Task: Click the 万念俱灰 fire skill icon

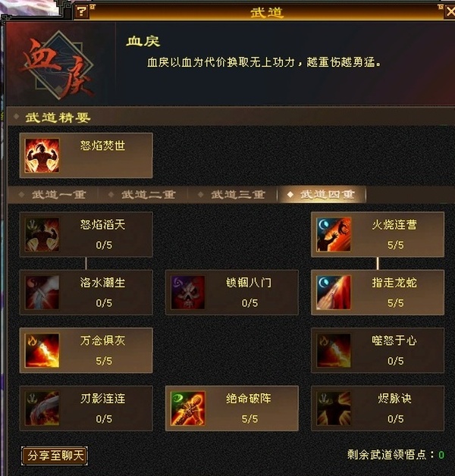Action: point(42,350)
